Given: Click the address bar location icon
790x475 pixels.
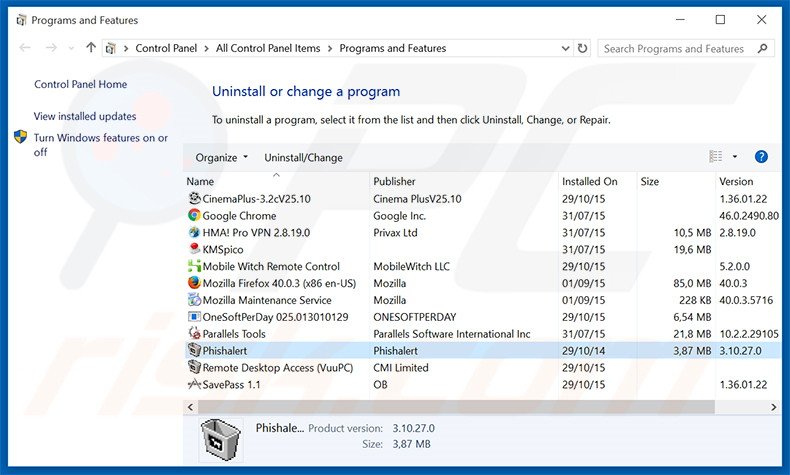Looking at the screenshot, I should click(x=111, y=48).
